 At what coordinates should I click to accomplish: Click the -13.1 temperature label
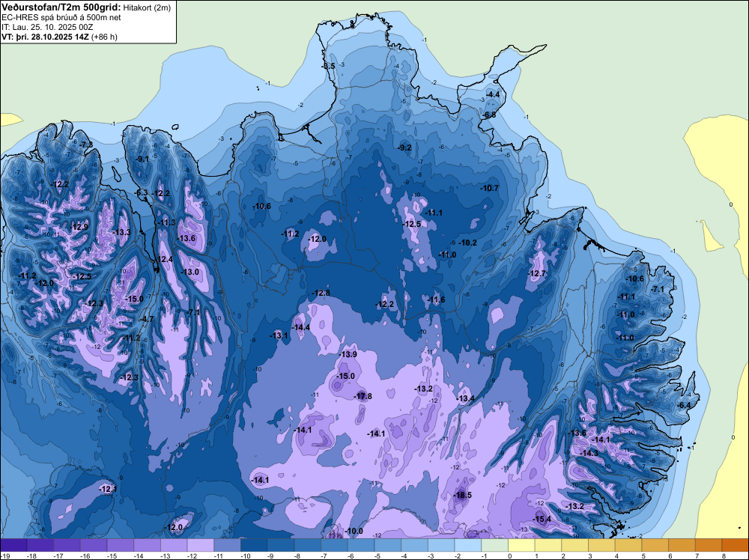pyautogui.click(x=279, y=335)
